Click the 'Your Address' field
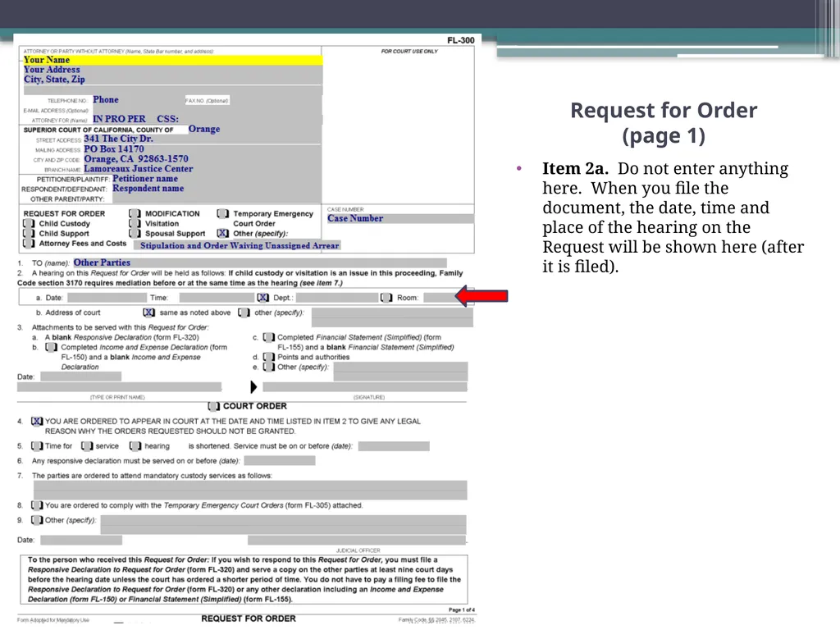The height and width of the screenshot is (630, 840). (x=172, y=70)
